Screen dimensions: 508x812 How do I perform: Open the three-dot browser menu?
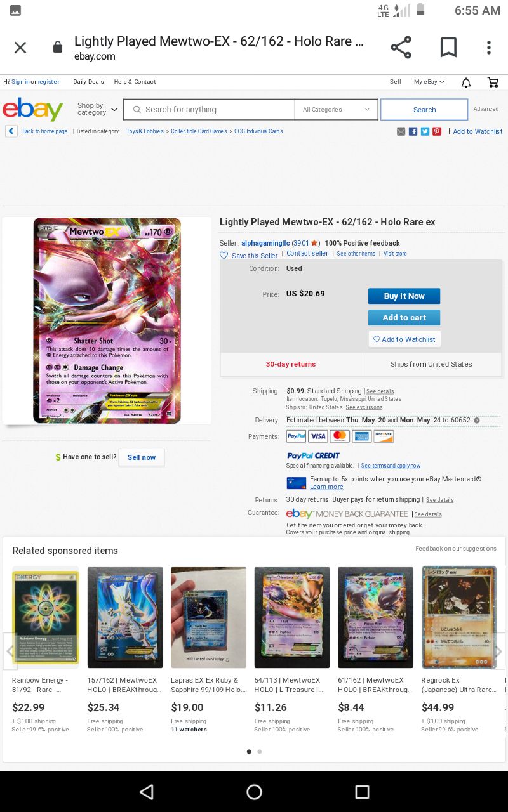pyautogui.click(x=488, y=48)
